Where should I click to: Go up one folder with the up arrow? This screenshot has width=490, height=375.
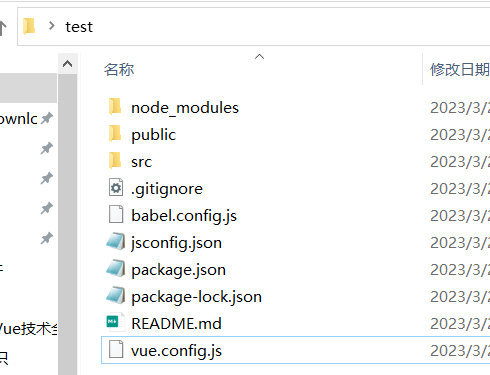(3, 28)
